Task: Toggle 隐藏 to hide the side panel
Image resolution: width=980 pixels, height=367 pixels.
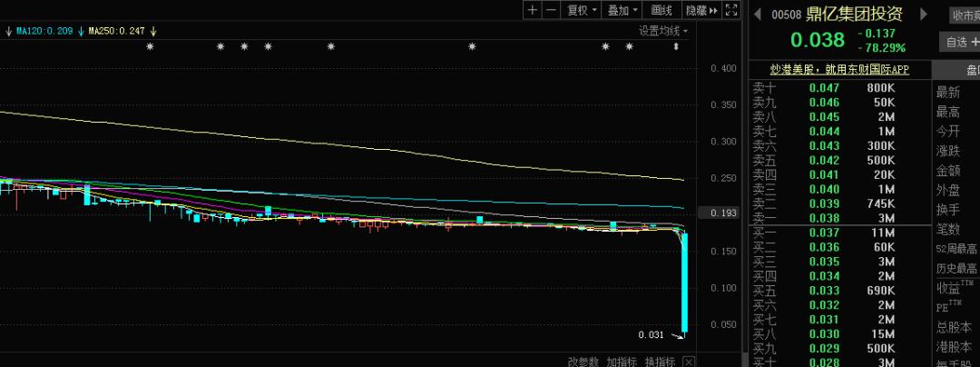Action: point(701,10)
